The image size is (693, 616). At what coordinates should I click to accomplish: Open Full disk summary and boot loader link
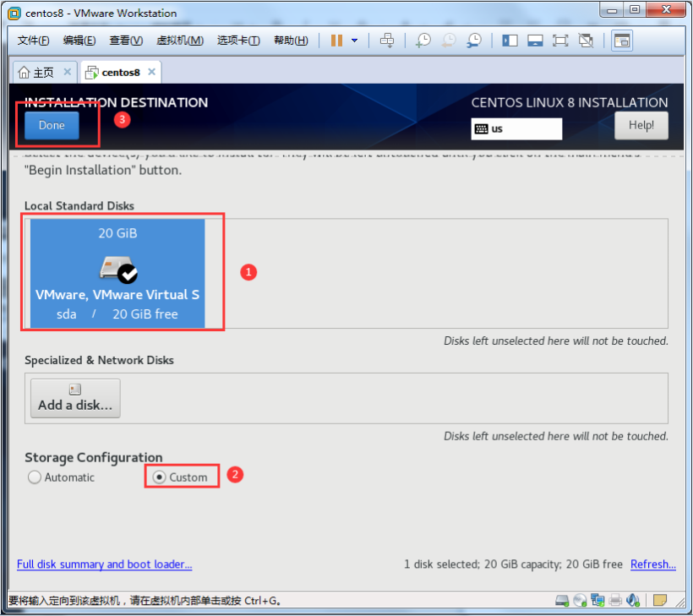click(104, 564)
